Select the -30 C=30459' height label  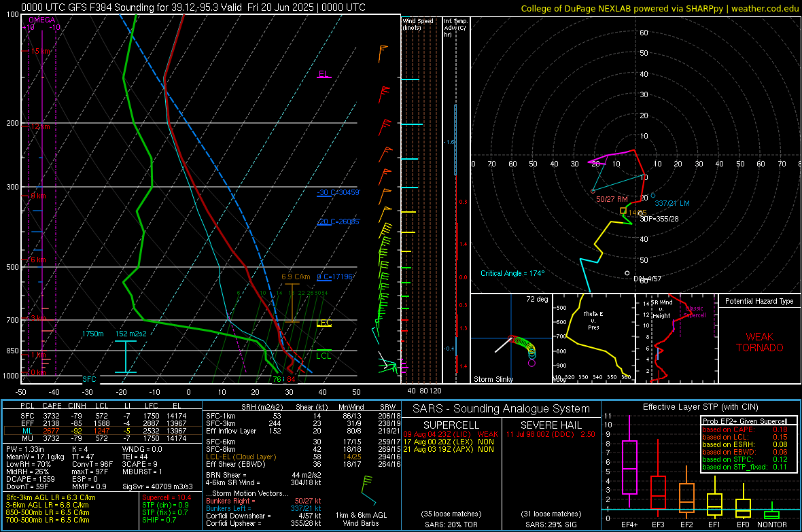pyautogui.click(x=338, y=192)
